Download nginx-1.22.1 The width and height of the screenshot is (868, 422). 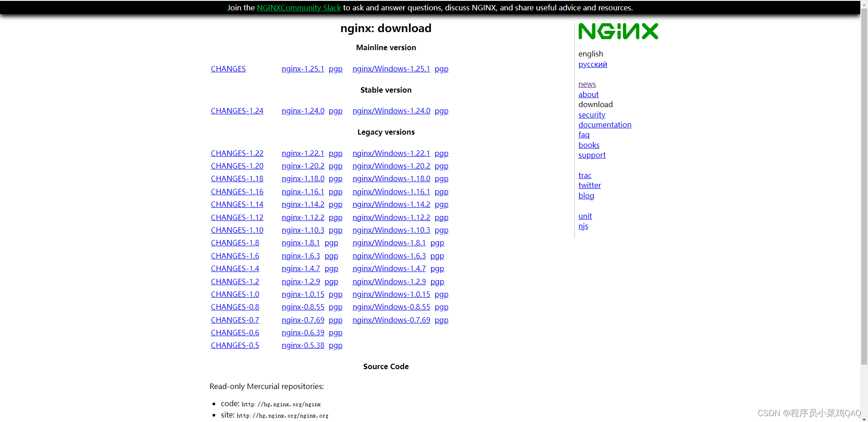[303, 153]
